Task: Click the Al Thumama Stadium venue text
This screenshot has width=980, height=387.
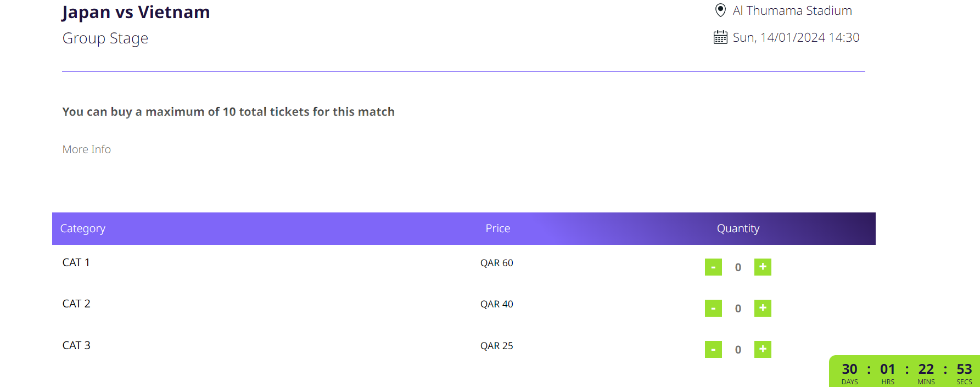Action: coord(792,10)
